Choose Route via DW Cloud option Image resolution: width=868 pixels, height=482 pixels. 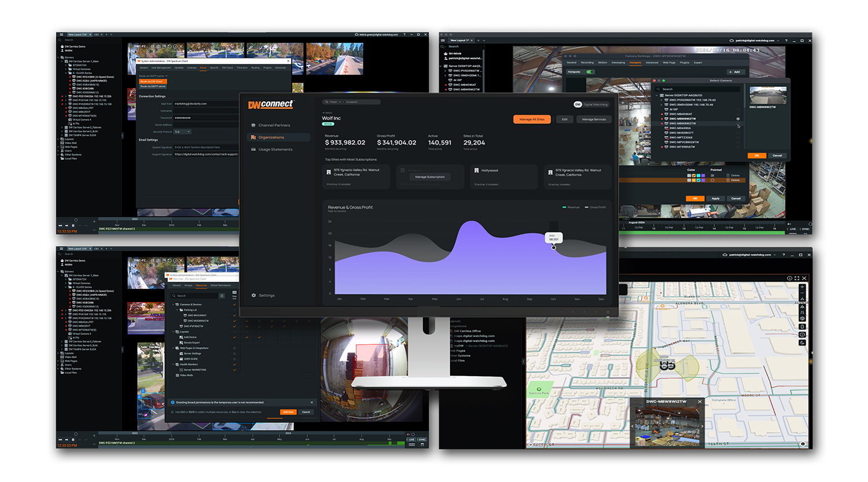click(153, 82)
